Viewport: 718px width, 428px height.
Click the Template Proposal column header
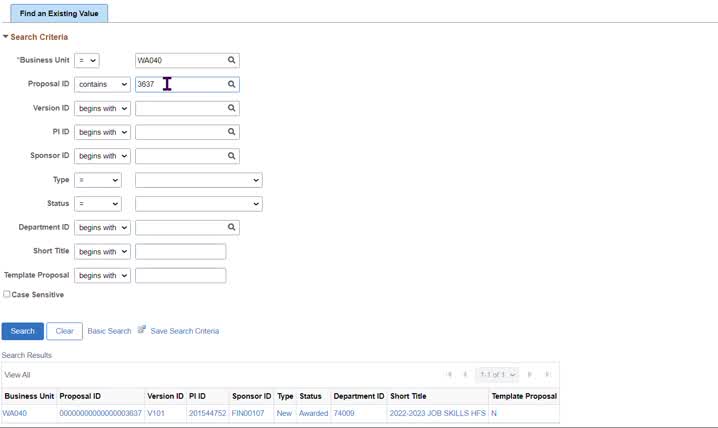tap(524, 396)
